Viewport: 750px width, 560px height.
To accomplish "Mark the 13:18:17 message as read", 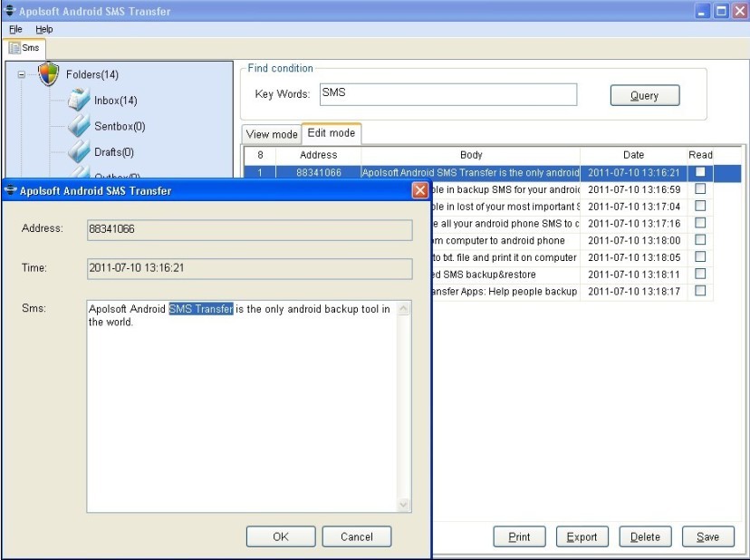I will [x=700, y=292].
